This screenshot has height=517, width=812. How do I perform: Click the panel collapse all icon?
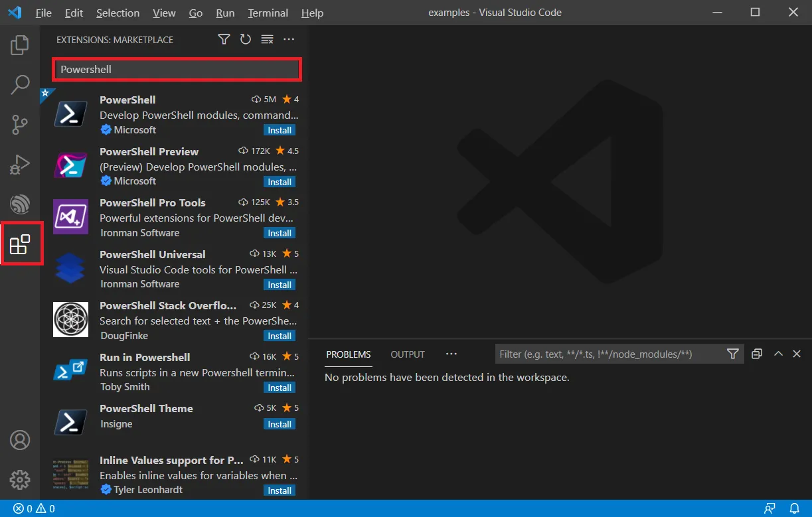[x=757, y=354]
